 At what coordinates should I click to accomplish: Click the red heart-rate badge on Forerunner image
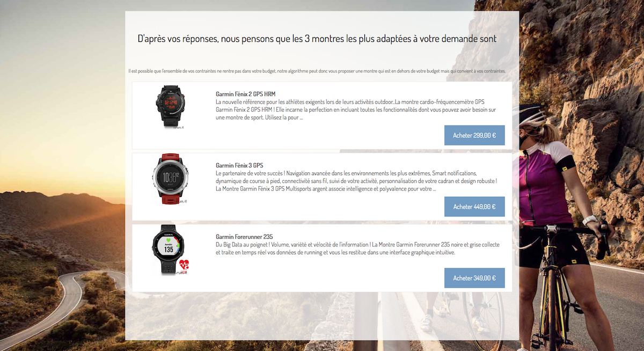(x=185, y=265)
